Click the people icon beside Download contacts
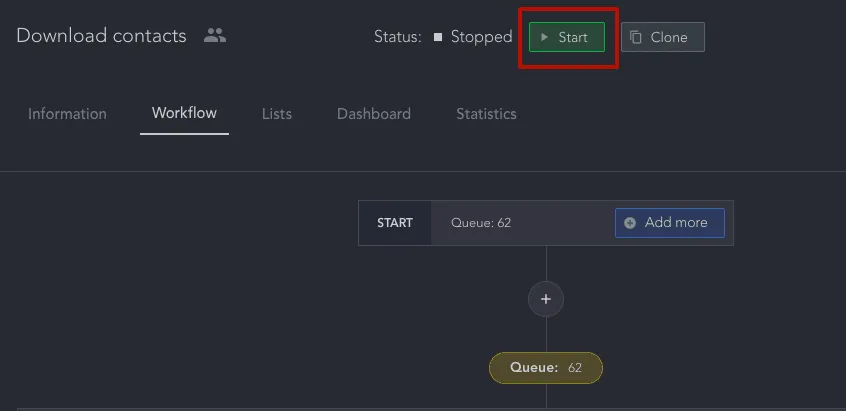This screenshot has height=411, width=846. [x=215, y=36]
